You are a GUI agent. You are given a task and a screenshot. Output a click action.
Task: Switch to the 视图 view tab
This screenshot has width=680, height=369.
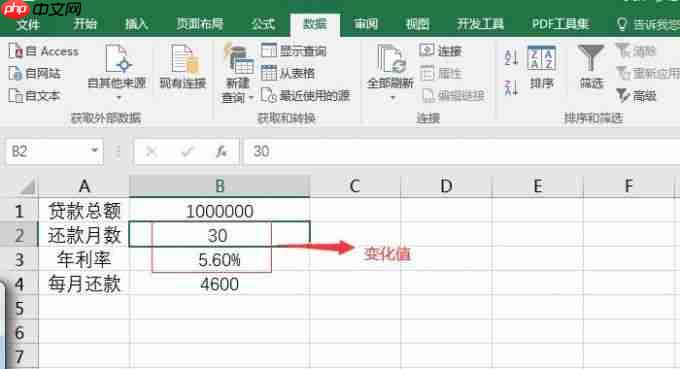coord(417,24)
